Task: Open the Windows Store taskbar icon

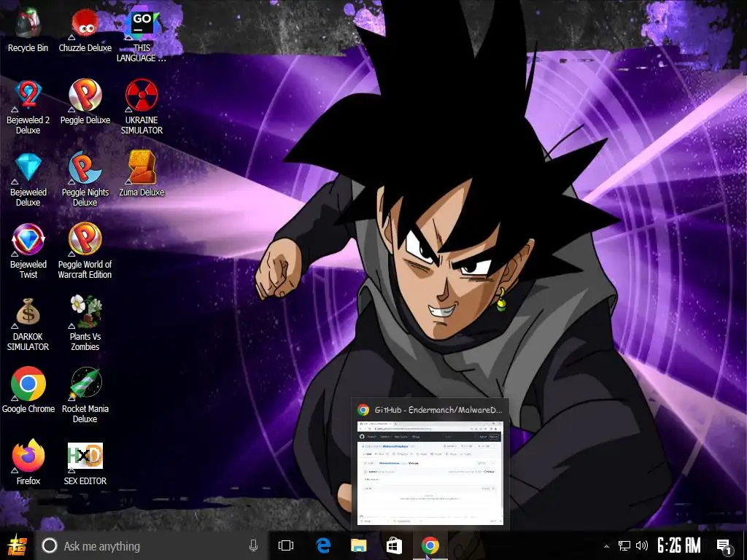Action: (394, 545)
